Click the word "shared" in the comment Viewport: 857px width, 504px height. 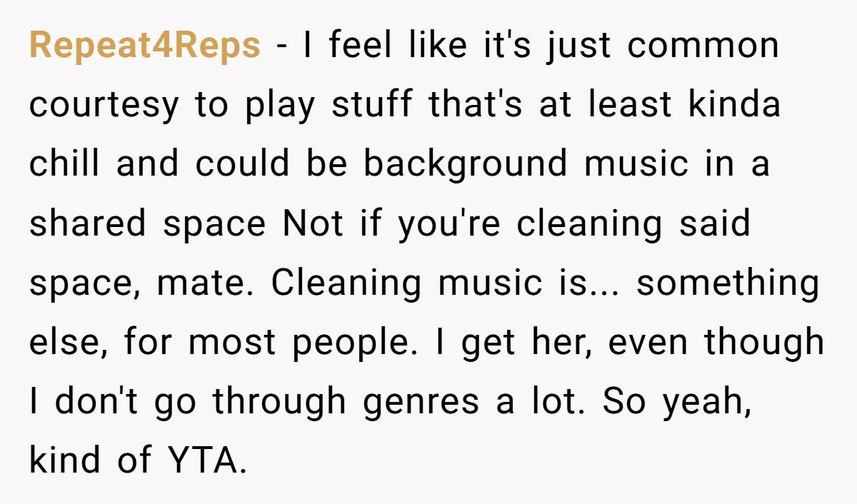pyautogui.click(x=90, y=225)
